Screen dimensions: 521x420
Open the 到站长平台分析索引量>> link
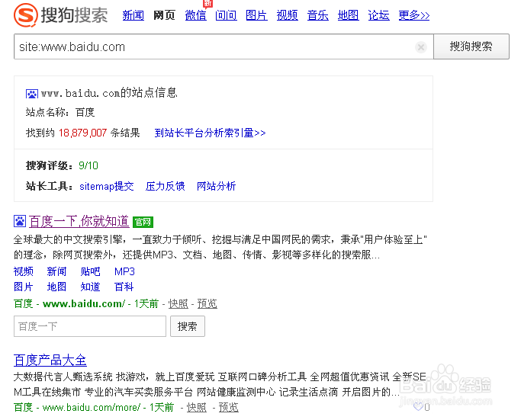tap(210, 133)
